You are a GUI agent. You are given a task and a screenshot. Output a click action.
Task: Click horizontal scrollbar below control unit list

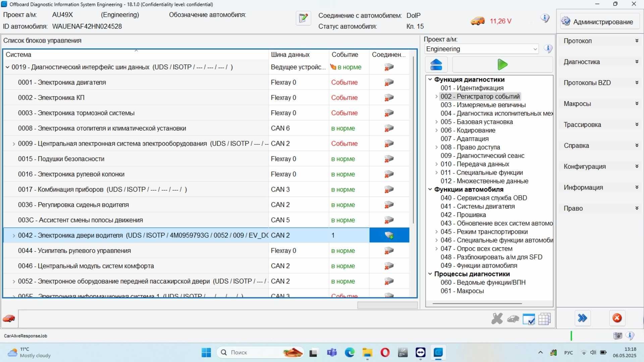(387, 305)
